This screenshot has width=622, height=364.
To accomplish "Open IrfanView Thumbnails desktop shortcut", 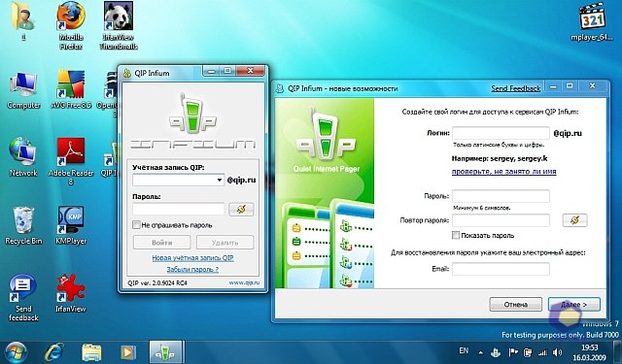I will 119,26.
